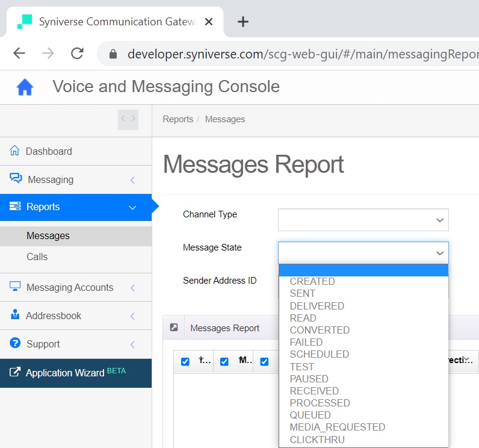This screenshot has height=448, width=479.
Task: Launch Application Wizard BETA
Action: (76, 373)
